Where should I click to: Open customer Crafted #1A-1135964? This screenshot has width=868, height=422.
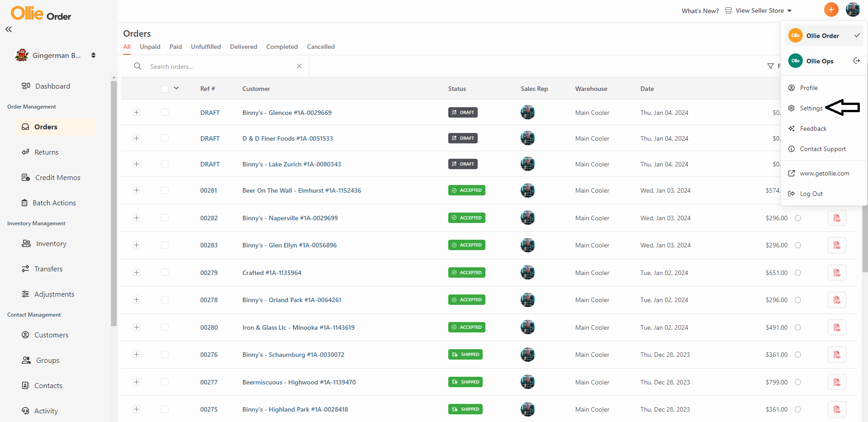272,273
